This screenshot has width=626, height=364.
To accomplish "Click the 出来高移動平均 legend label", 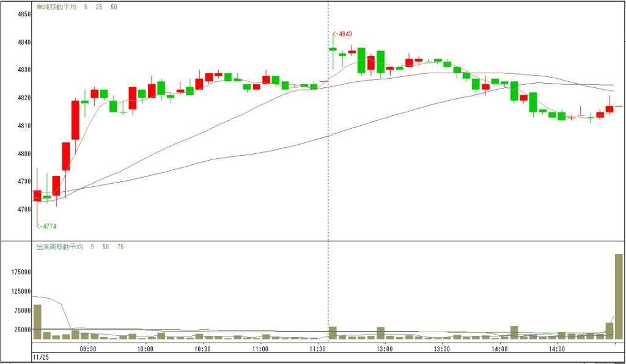I will 59,247.
